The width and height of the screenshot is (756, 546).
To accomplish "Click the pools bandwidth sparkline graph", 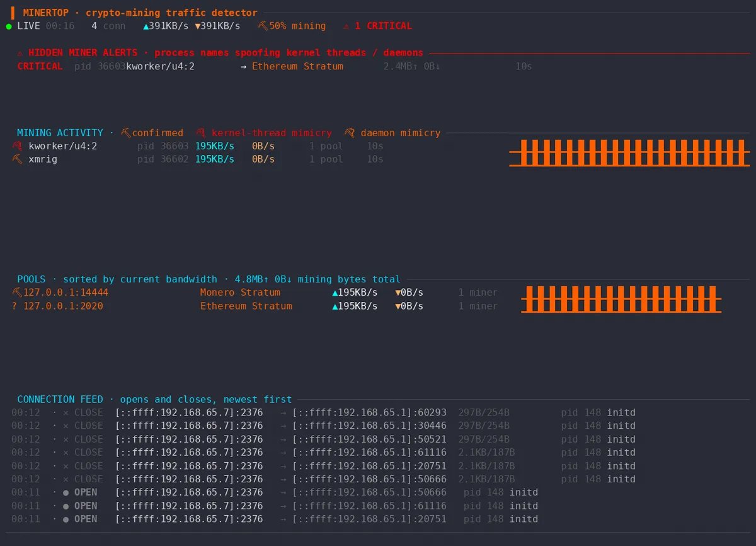I will (621, 299).
